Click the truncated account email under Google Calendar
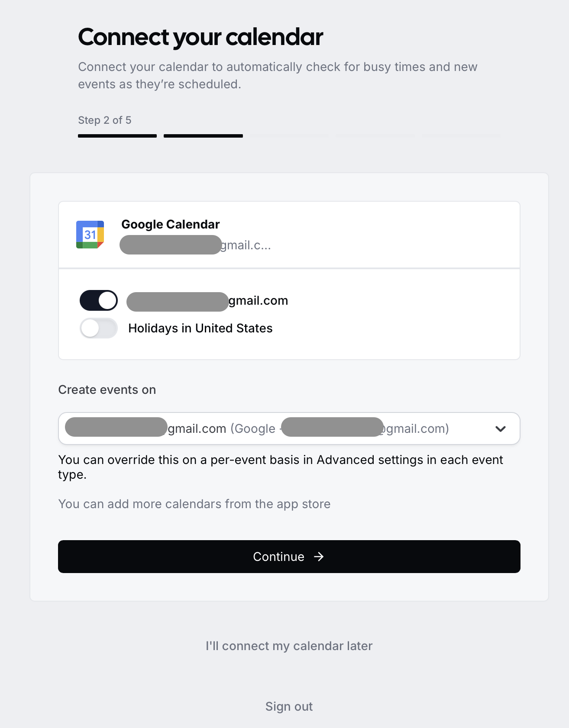Screen dimensions: 569x728 [195, 245]
